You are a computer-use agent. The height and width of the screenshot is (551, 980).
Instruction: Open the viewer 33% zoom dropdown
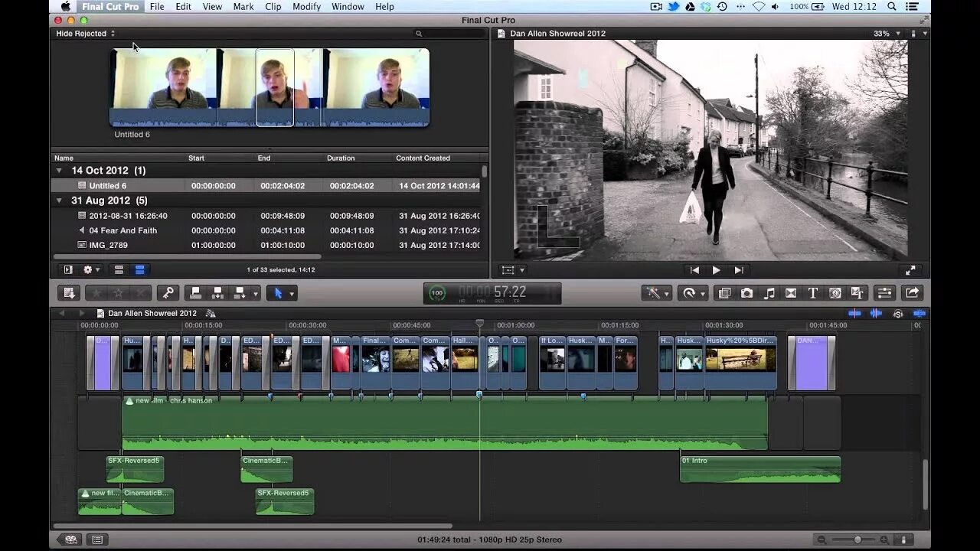click(x=886, y=34)
